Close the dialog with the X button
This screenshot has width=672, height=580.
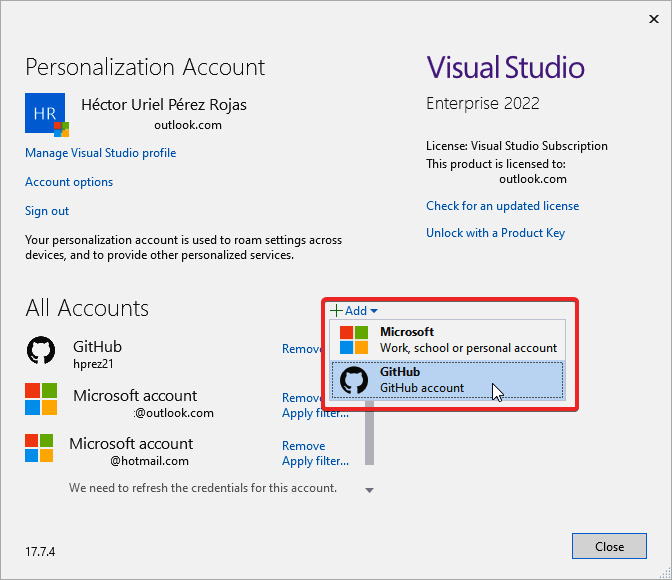click(x=654, y=19)
